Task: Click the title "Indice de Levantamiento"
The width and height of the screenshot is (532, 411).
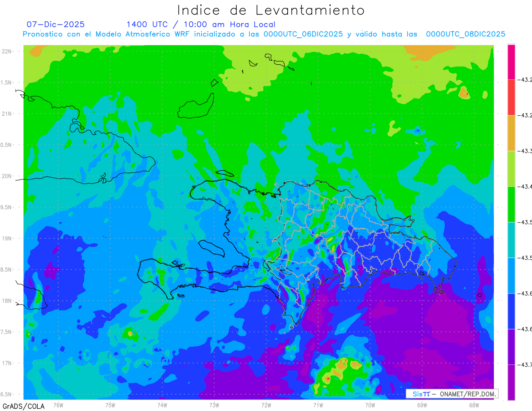Action: [271, 10]
